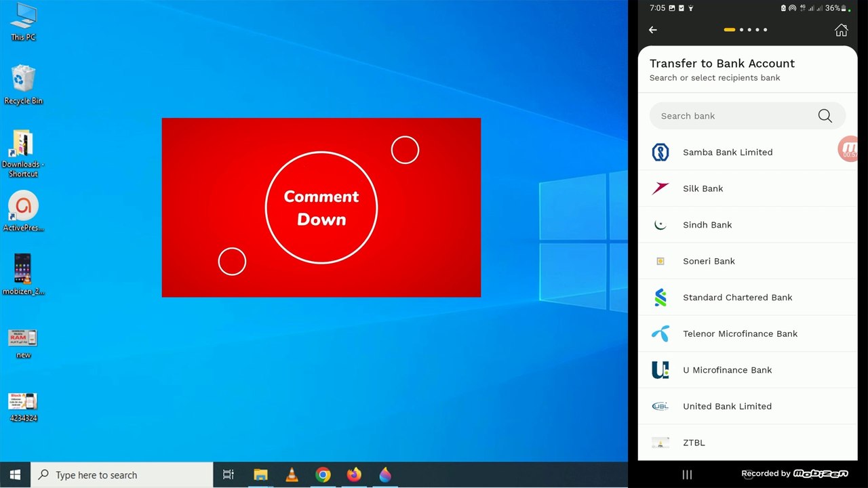Tap the magnifier icon in bank search
Image resolution: width=868 pixels, height=488 pixels.
pyautogui.click(x=825, y=116)
